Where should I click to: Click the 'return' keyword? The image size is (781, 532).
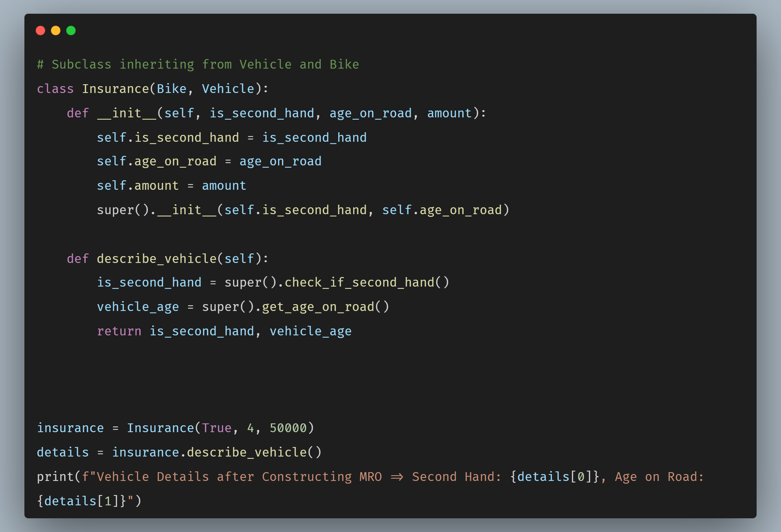(119, 331)
